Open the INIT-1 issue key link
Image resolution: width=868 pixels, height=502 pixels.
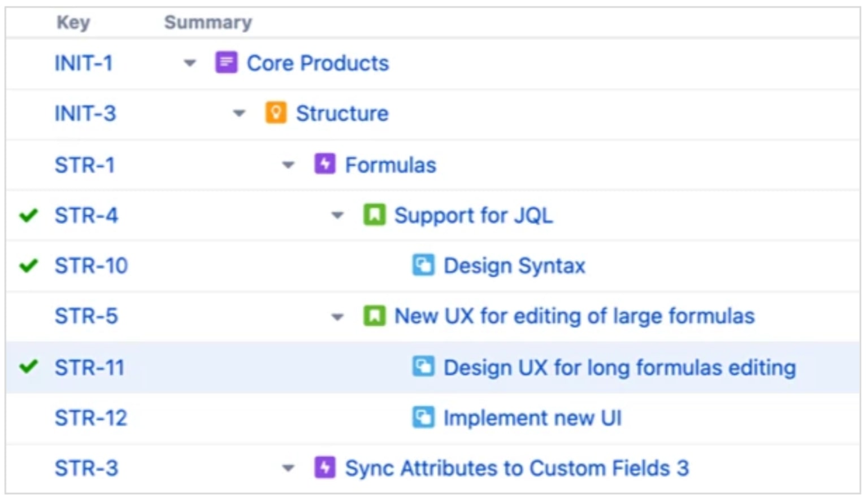tap(84, 63)
